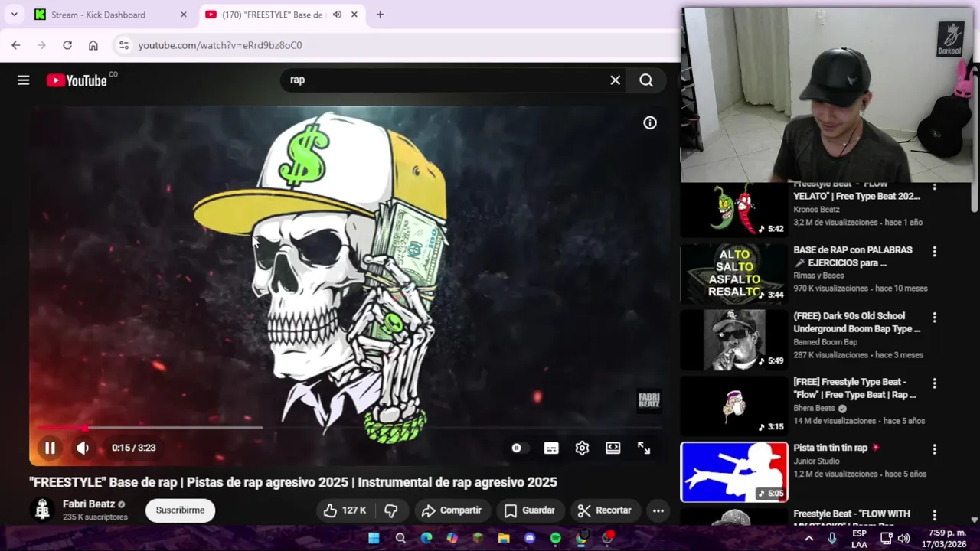The height and width of the screenshot is (551, 980).
Task: Launch Microsoft Edge from taskbar
Action: point(426,538)
